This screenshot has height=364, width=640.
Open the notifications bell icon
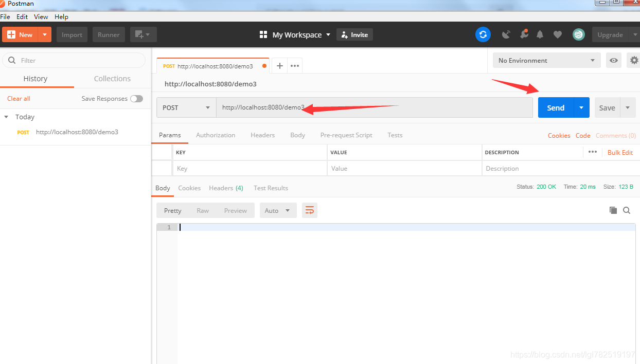click(x=540, y=34)
